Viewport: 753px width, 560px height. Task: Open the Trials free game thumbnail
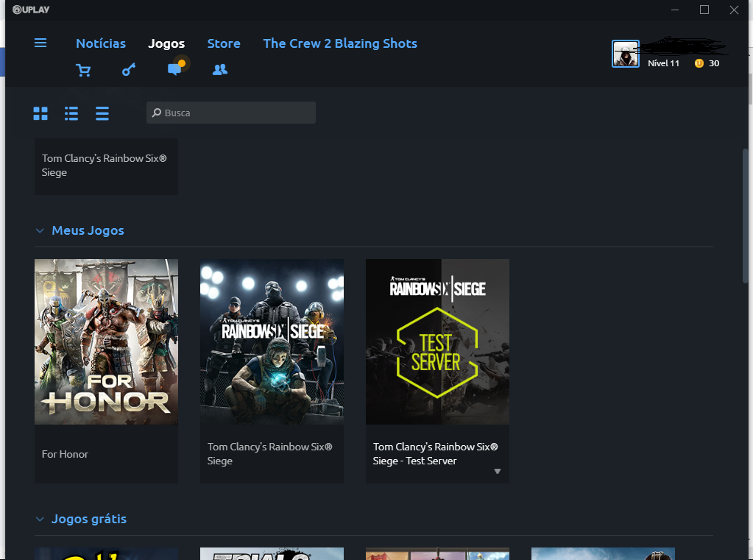pos(272,554)
